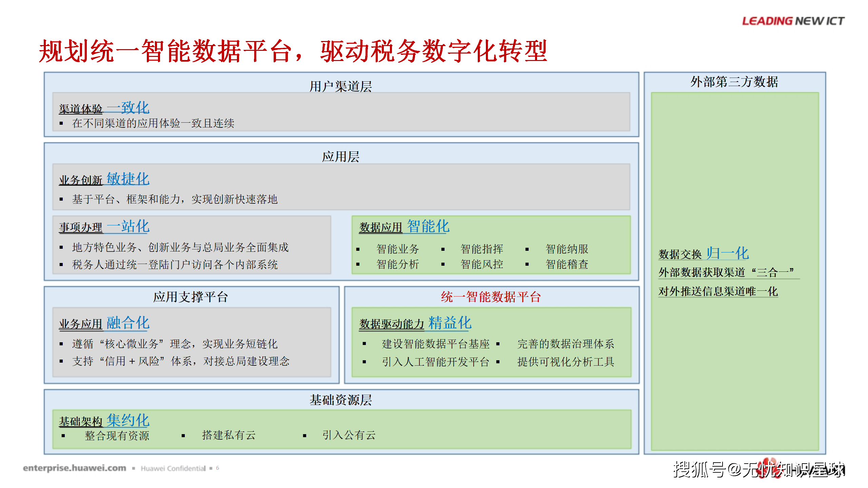Expand the 用户渠道层 section

click(339, 85)
